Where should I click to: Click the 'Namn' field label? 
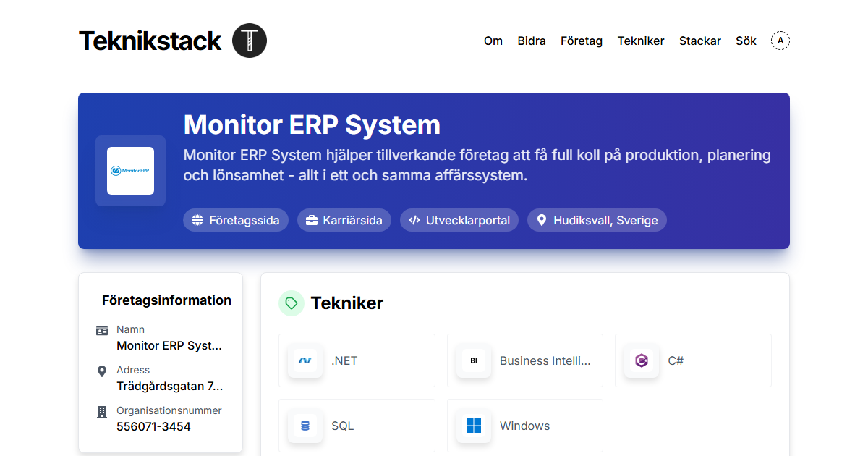(x=130, y=329)
